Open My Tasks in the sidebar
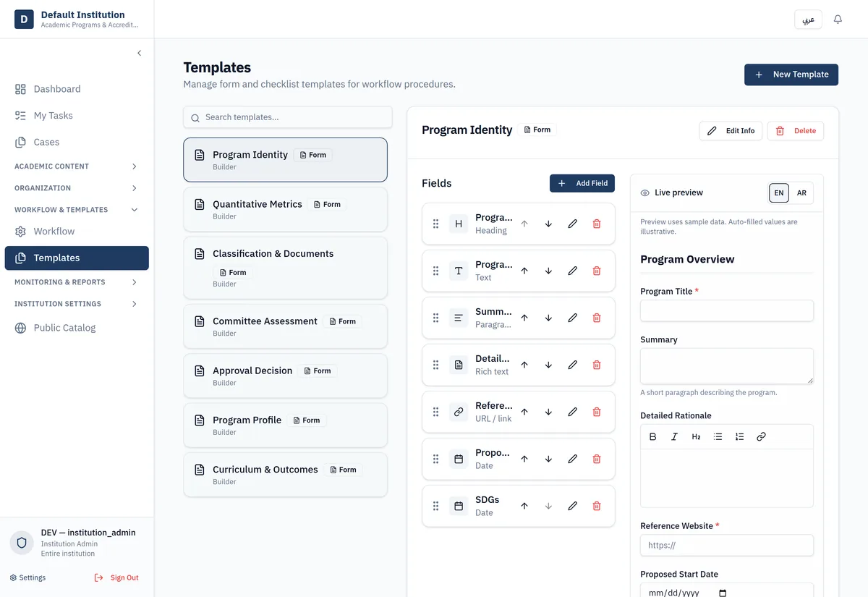Screen dimensions: 868x597 [x=77, y=116]
